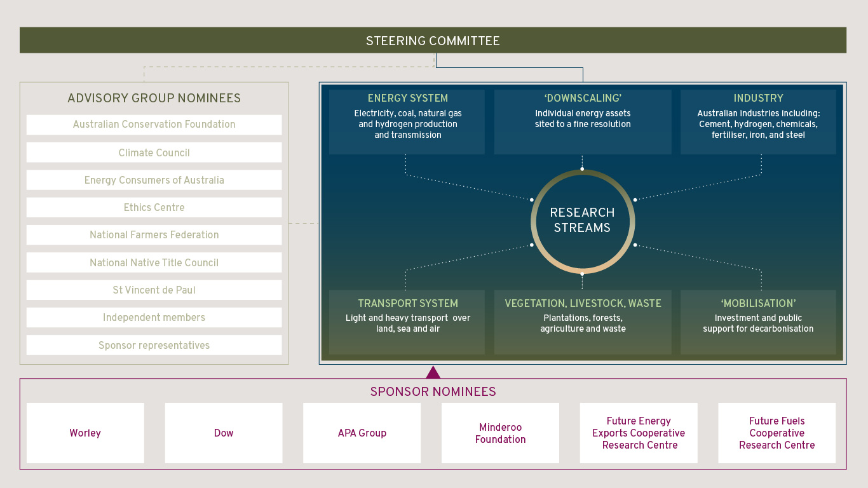Select the Climate Council entry
This screenshot has width=868, height=488.
(x=154, y=152)
